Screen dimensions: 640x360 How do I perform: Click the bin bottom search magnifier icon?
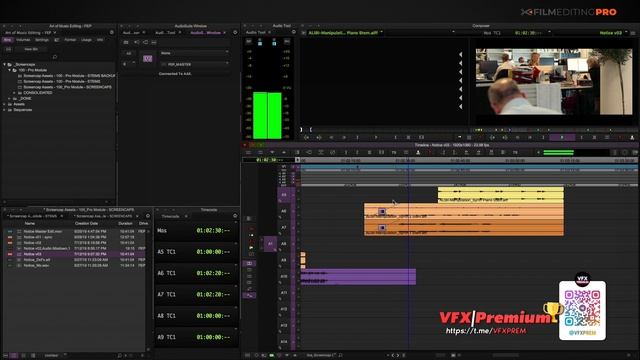point(120,356)
